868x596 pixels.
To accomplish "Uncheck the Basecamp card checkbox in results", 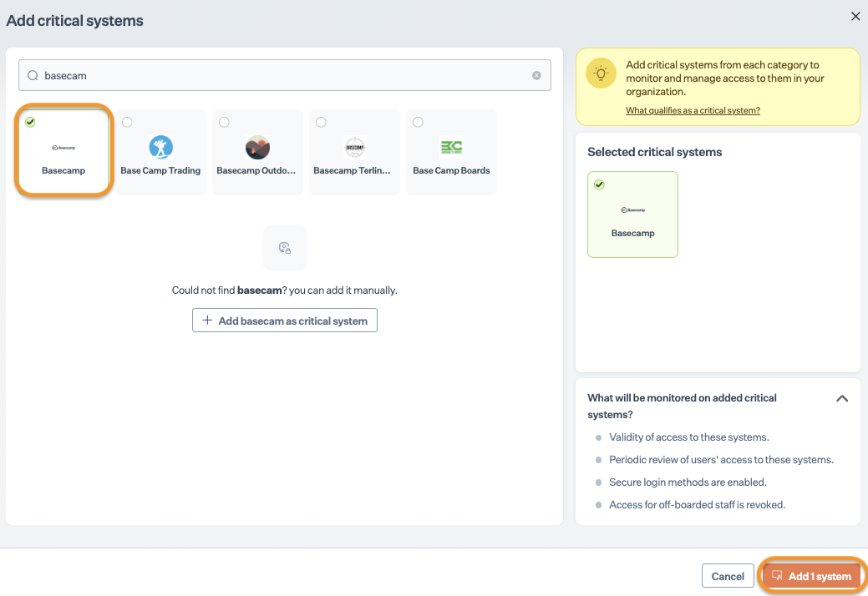I will (x=30, y=122).
